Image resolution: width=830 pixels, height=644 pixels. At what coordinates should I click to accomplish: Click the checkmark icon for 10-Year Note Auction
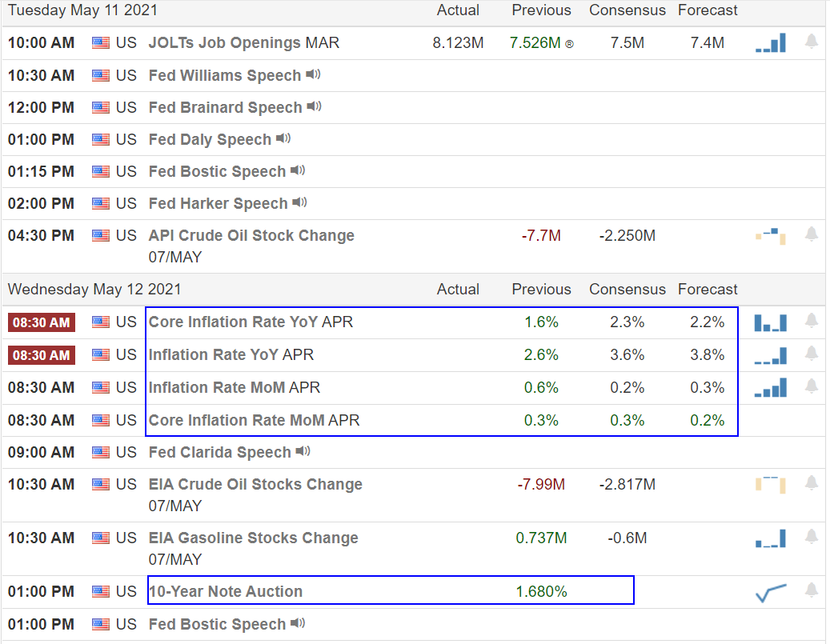click(x=770, y=591)
